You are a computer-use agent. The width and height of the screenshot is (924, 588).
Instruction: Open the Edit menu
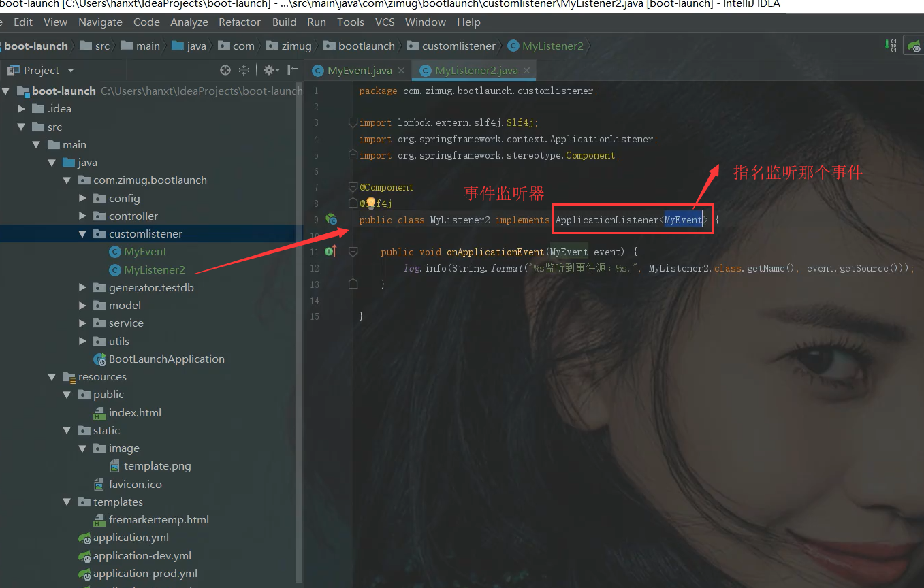click(23, 22)
